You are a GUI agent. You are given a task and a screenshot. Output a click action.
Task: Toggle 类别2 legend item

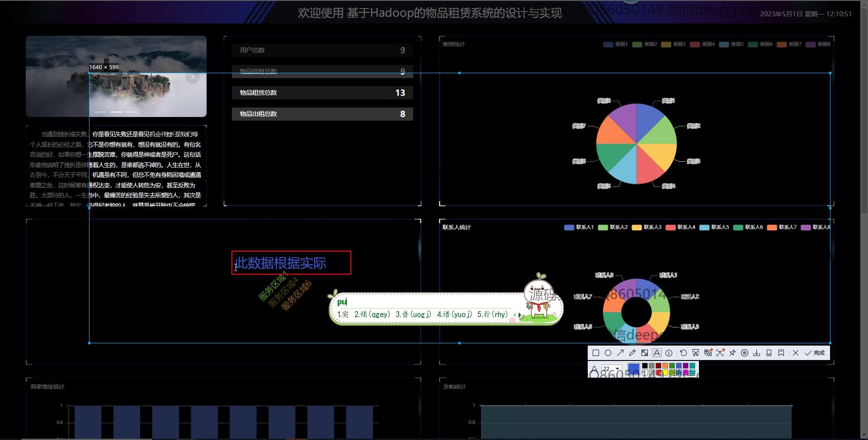[645, 44]
